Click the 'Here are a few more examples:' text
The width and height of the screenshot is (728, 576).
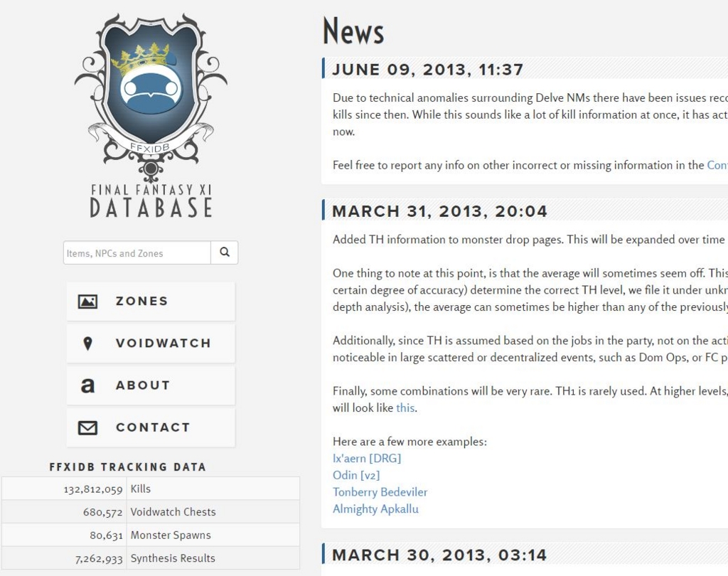point(409,442)
